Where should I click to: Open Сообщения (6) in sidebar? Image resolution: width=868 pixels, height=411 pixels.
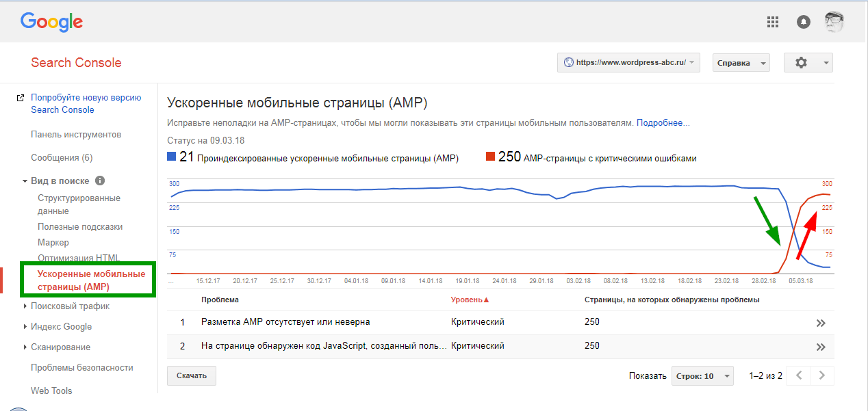(x=62, y=158)
